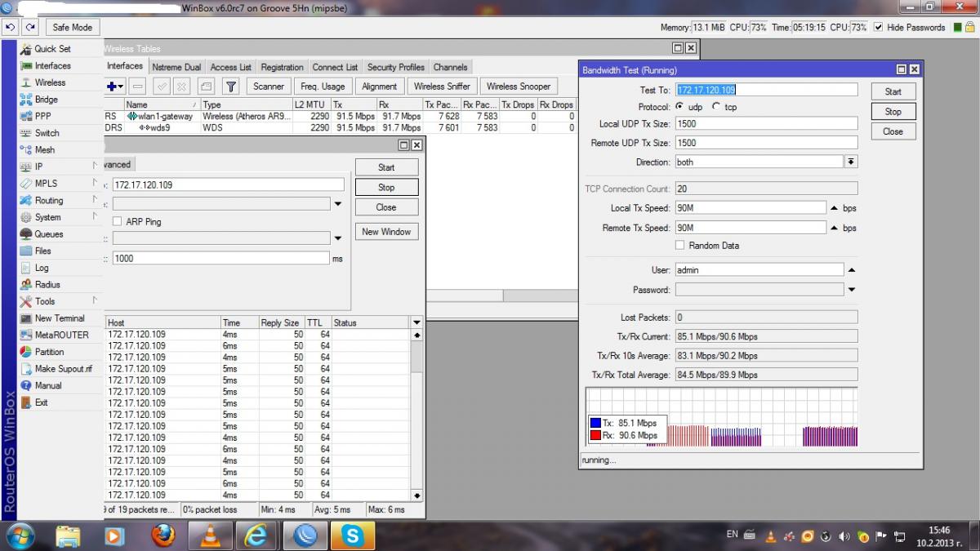Click the undo arrow icon in toolbar
The image size is (980, 551).
pyautogui.click(x=11, y=27)
